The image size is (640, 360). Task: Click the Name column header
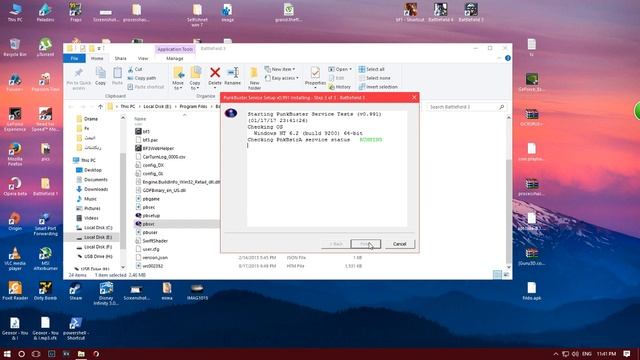click(x=140, y=119)
